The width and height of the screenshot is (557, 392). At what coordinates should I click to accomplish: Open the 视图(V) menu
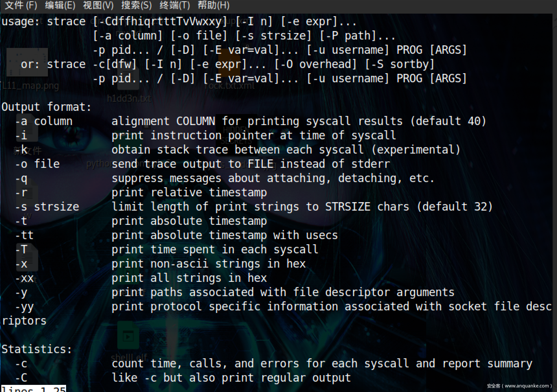coord(98,5)
